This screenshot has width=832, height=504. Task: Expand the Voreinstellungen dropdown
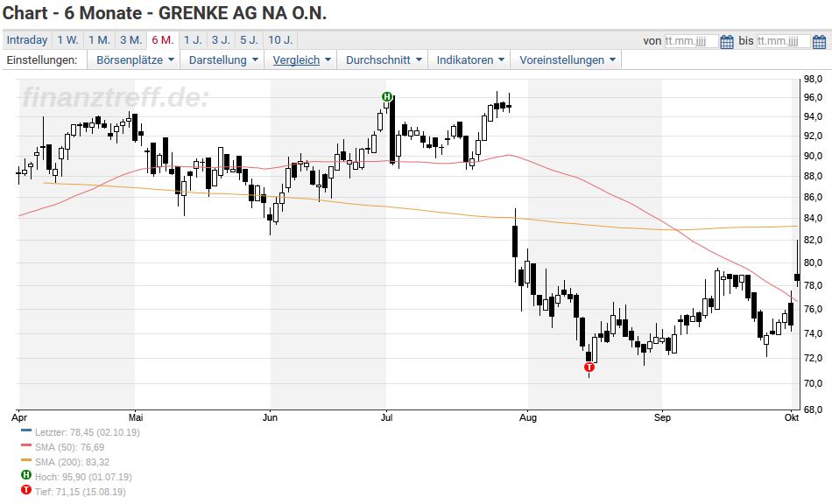pyautogui.click(x=567, y=59)
